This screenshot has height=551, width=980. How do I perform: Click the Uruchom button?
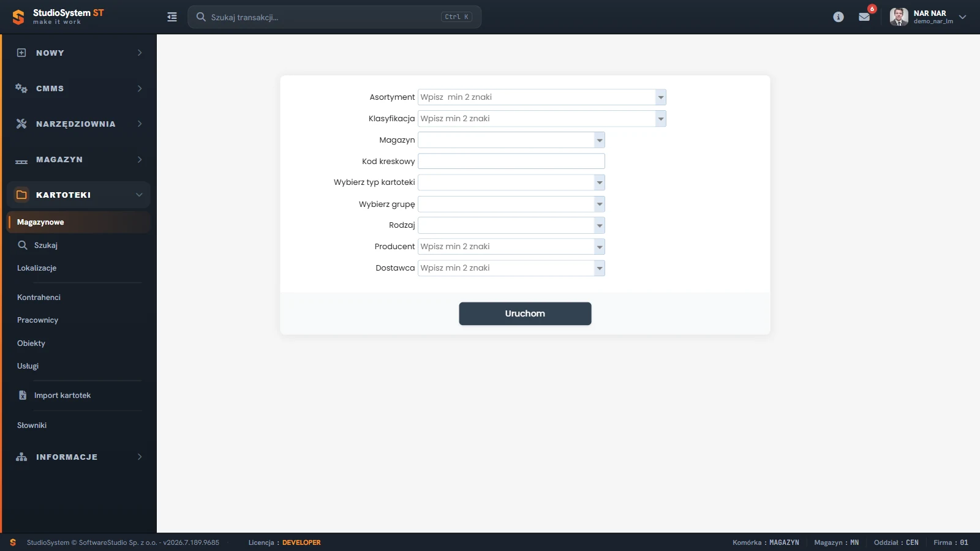(x=525, y=313)
